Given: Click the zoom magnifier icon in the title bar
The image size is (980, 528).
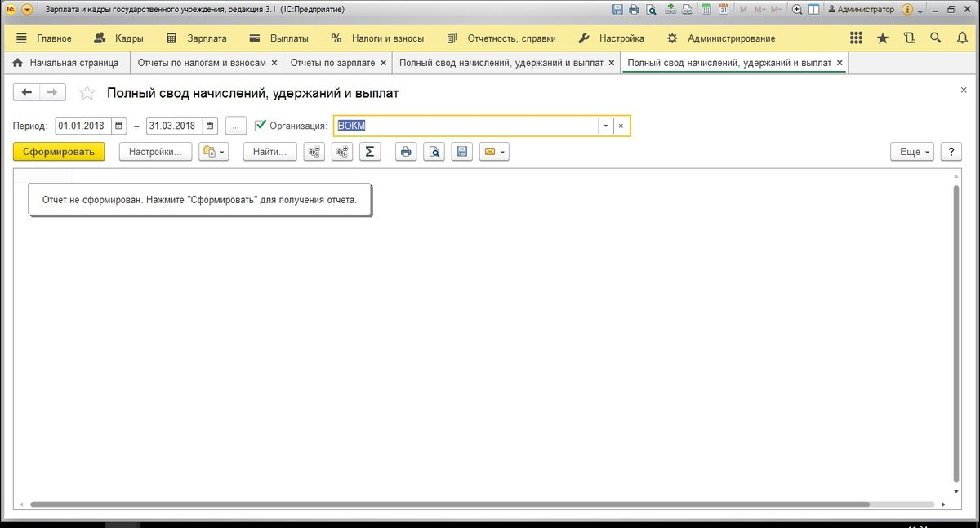Looking at the screenshot, I should [x=797, y=10].
